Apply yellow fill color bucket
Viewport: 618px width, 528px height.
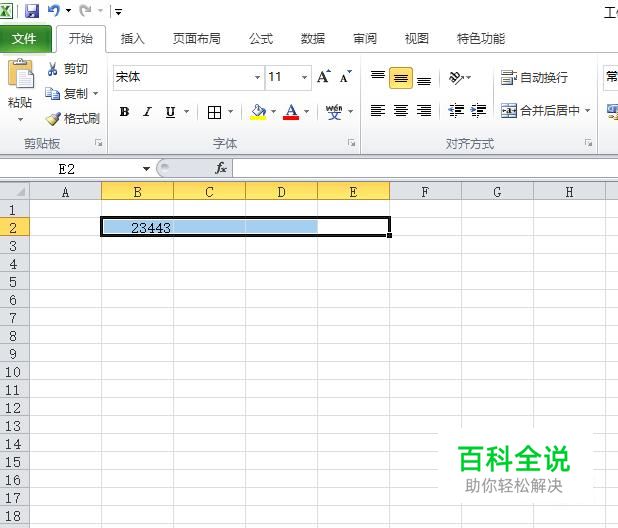coord(259,112)
